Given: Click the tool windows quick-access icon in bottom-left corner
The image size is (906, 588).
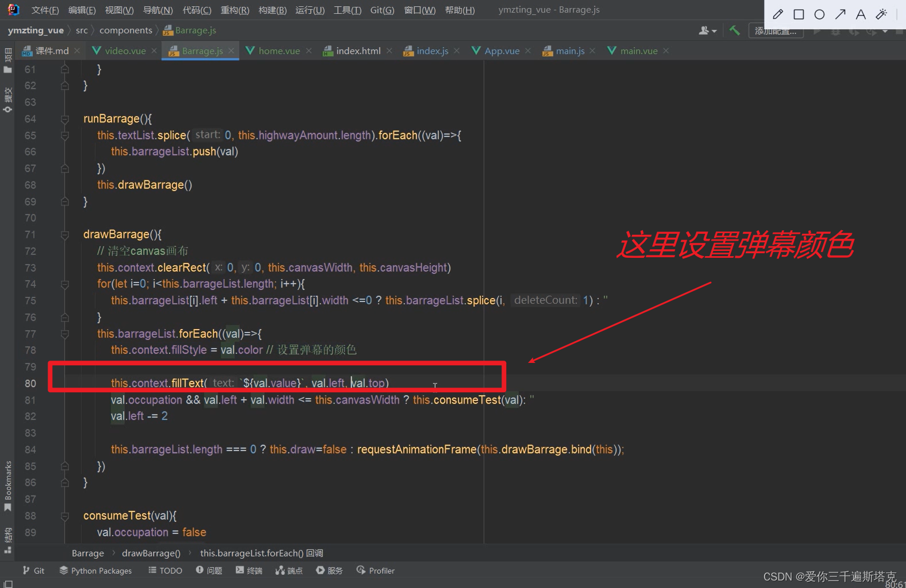Looking at the screenshot, I should [8, 584].
